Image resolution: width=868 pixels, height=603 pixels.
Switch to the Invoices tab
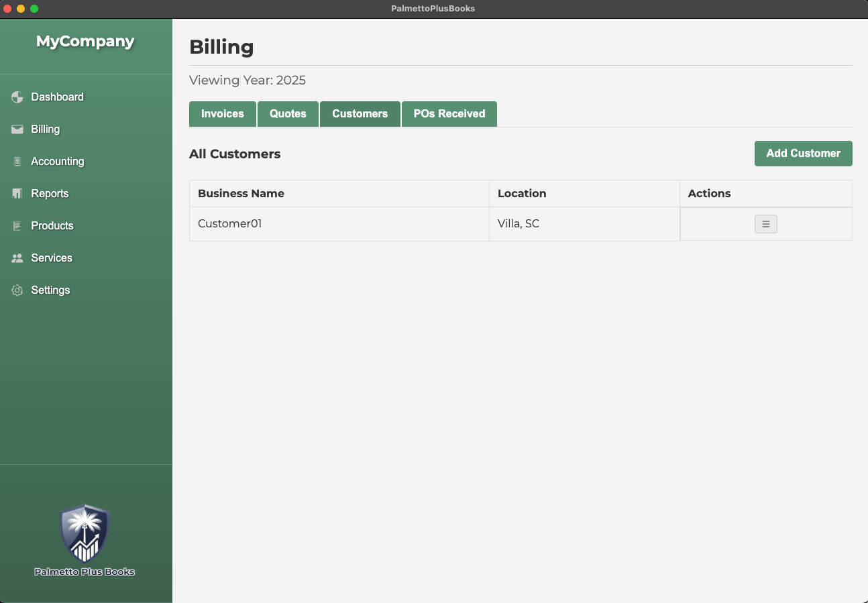click(x=223, y=114)
